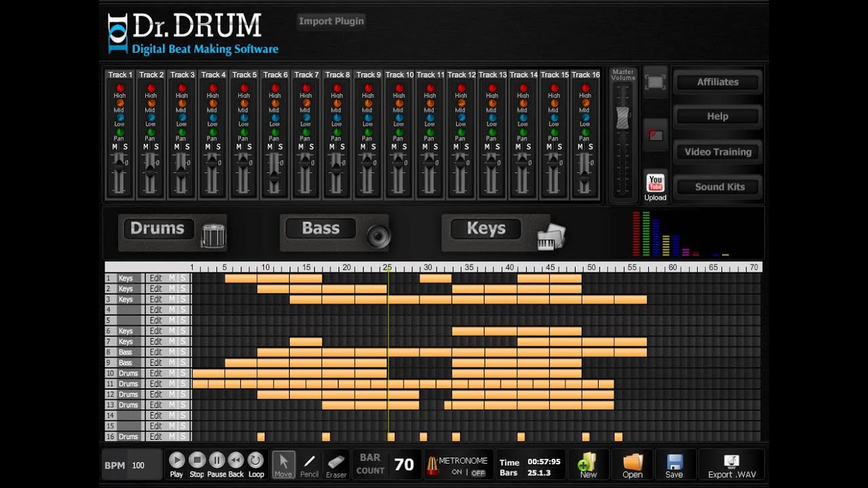Image resolution: width=868 pixels, height=488 pixels.
Task: Browse Sound Kits
Action: coord(717,187)
